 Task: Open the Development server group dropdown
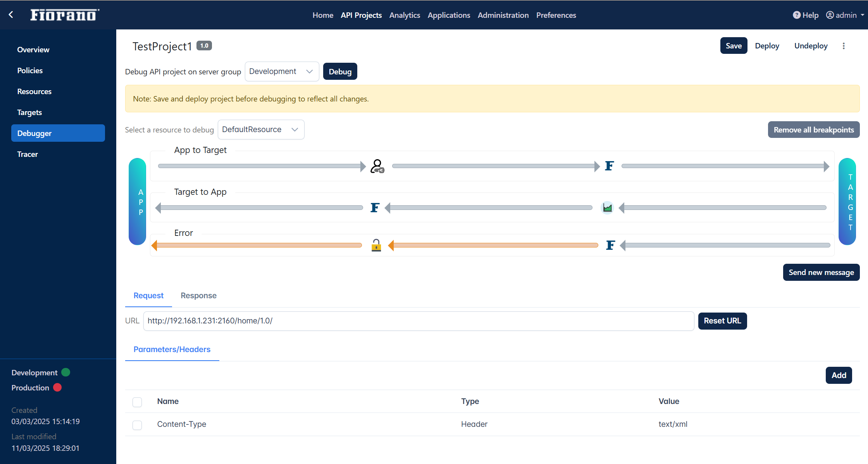[282, 72]
